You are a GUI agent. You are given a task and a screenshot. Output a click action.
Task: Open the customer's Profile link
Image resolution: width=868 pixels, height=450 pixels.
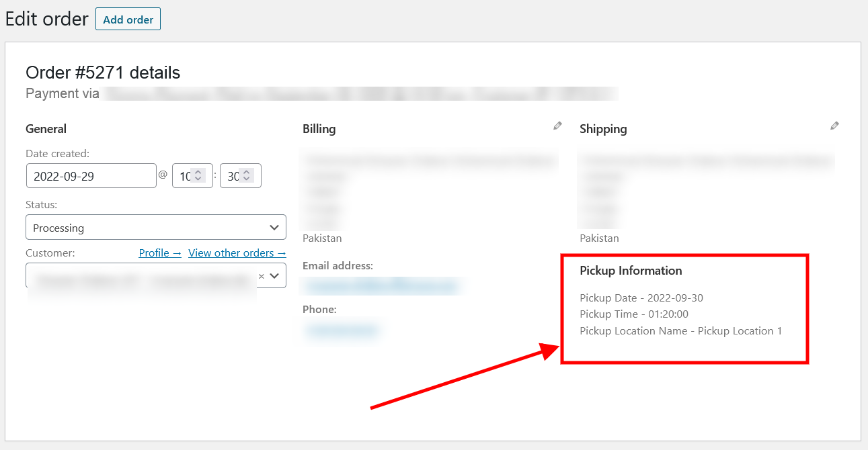click(159, 253)
